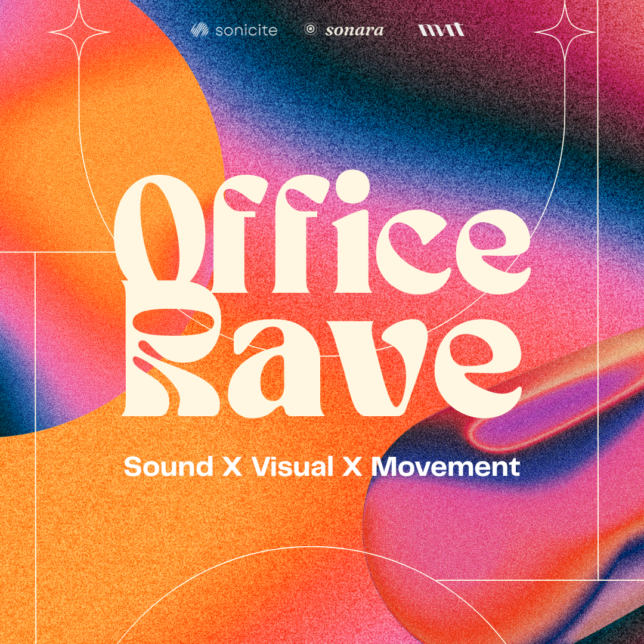Click the sonicite wordmark text
Screen dimensions: 644x644
[x=246, y=30]
